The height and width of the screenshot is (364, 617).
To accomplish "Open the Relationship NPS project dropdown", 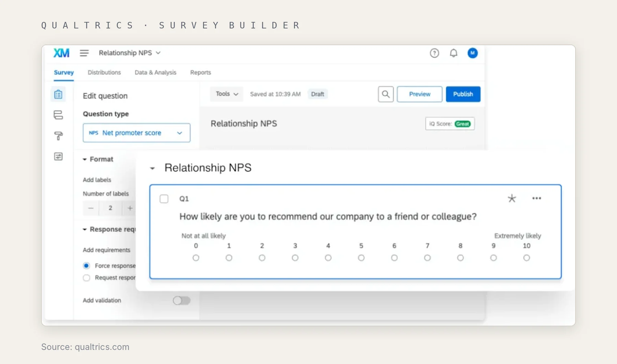I will [130, 53].
